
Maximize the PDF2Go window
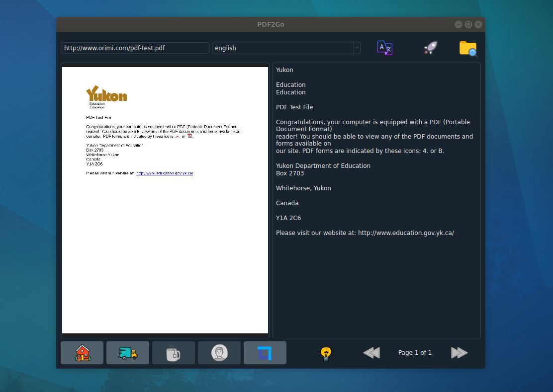(468, 24)
